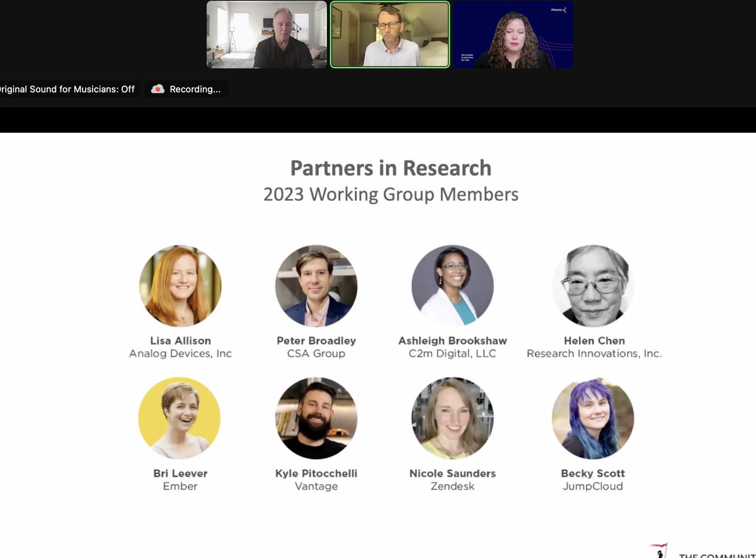Select the video tile of the curly-haired woman
Image resolution: width=756 pixels, height=558 pixels.
click(513, 35)
